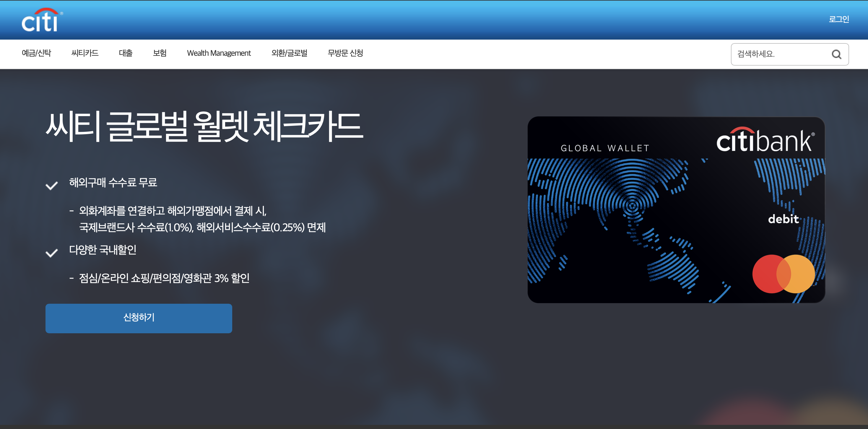This screenshot has height=429, width=868.
Task: Open the 예금/신탁 menu
Action: pos(36,53)
